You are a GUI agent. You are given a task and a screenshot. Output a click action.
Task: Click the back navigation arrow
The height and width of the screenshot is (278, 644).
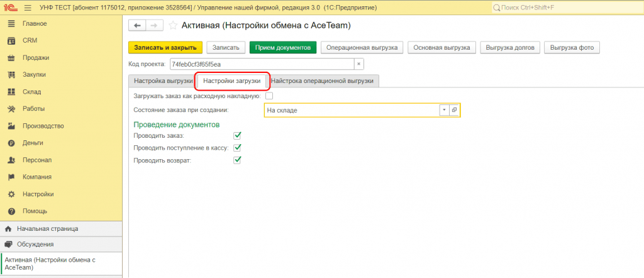tap(137, 26)
